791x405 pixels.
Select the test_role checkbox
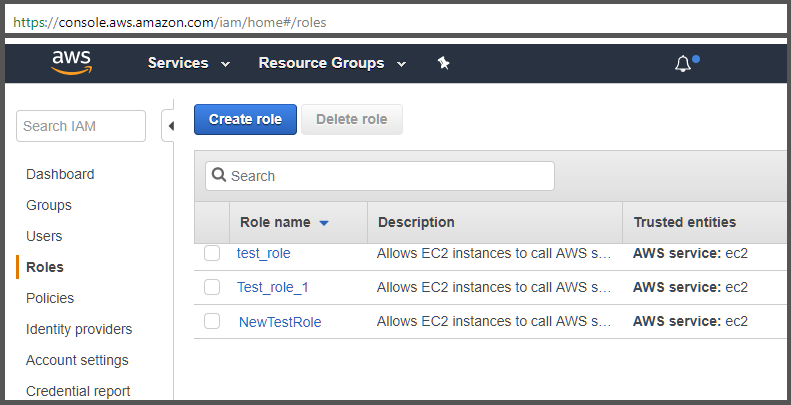pyautogui.click(x=212, y=254)
